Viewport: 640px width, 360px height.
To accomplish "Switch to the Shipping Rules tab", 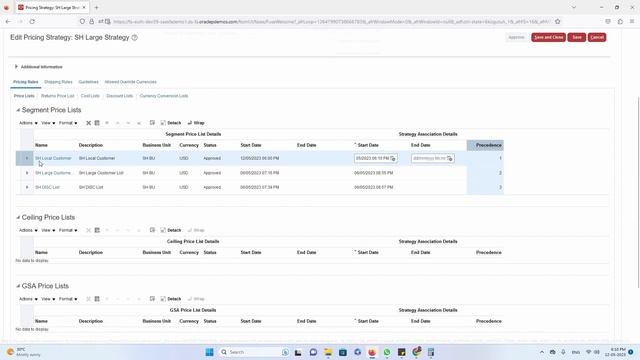I will [x=58, y=82].
